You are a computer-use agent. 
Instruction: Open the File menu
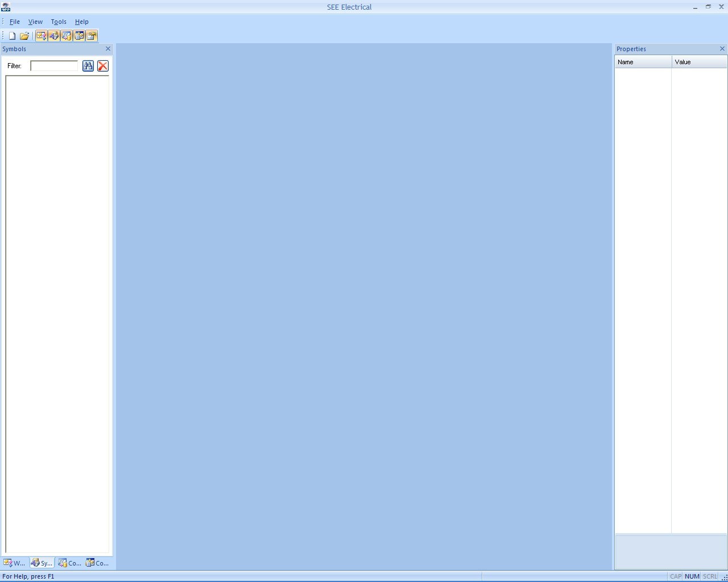tap(15, 22)
